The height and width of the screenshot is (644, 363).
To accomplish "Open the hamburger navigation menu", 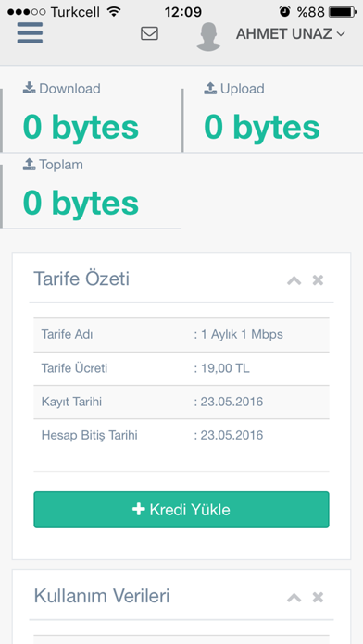I will point(30,33).
